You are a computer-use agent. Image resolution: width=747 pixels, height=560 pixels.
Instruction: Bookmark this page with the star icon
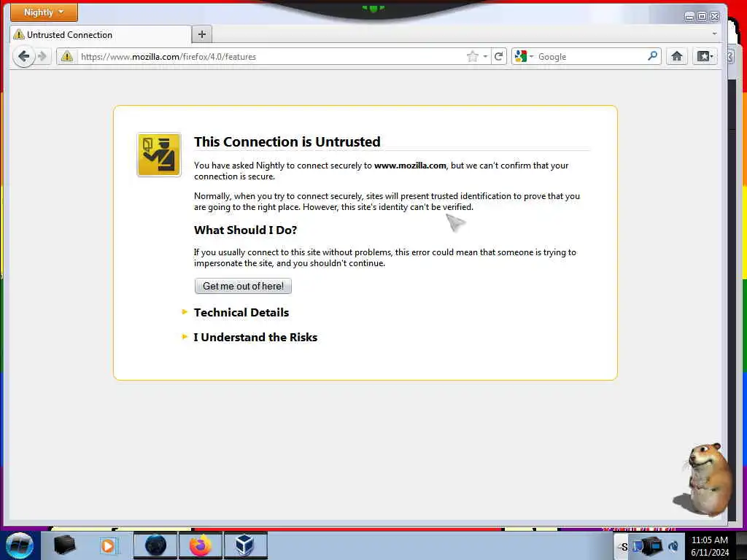click(x=472, y=57)
